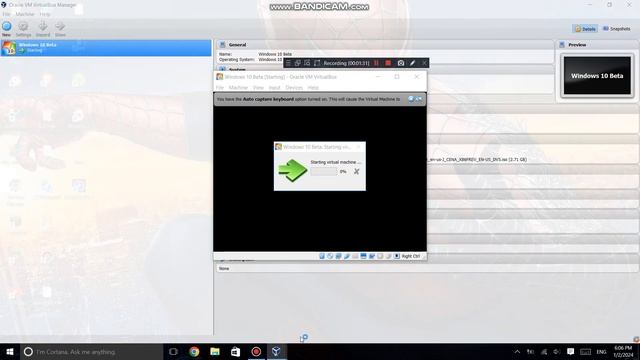Click the Show toolbar icon
Viewport: 640px width, 360px height.
[60, 29]
